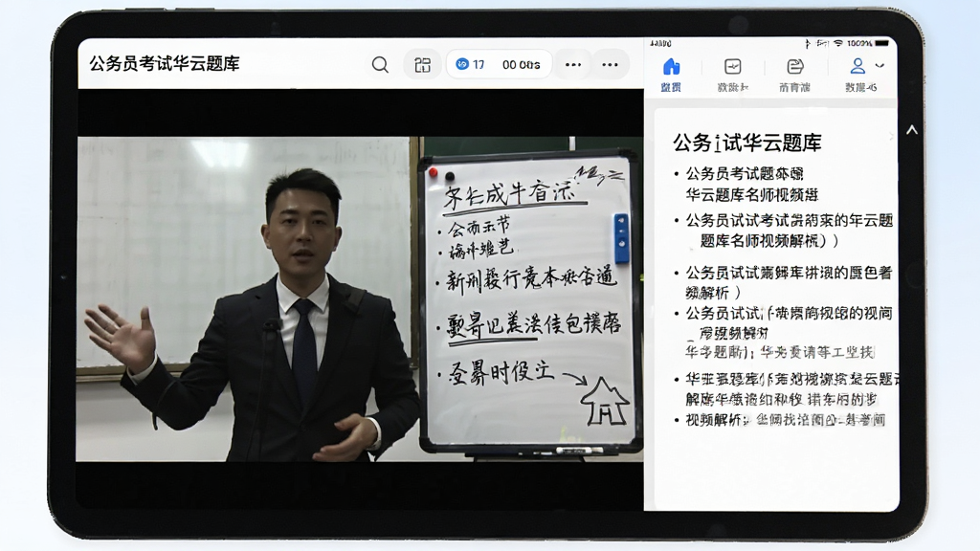This screenshot has width=980, height=551.
Task: Click the Bluetooth icon in the status bar
Action: point(808,43)
